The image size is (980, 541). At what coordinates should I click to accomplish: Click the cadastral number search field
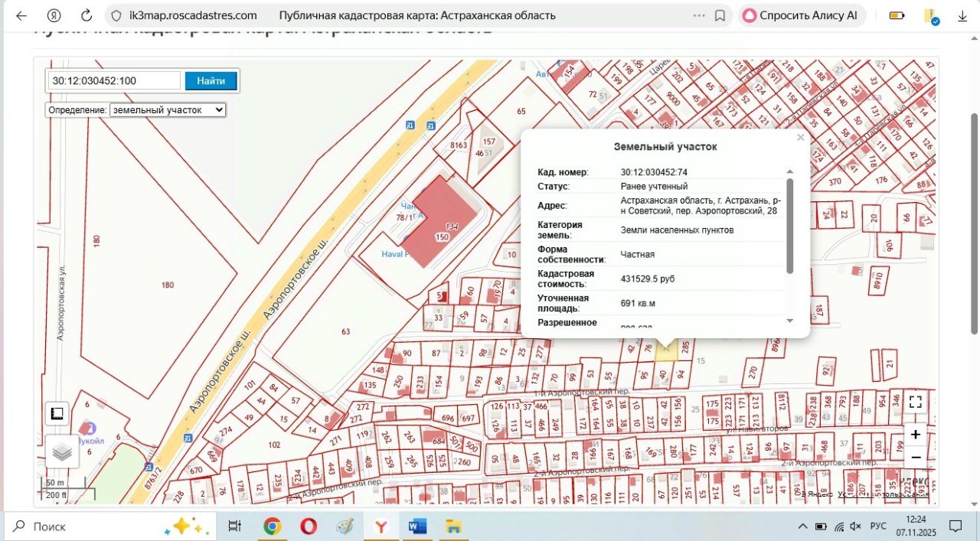(114, 80)
